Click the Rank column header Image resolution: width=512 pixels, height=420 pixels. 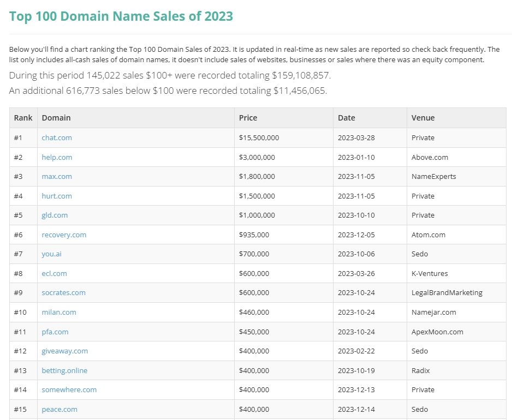(23, 118)
